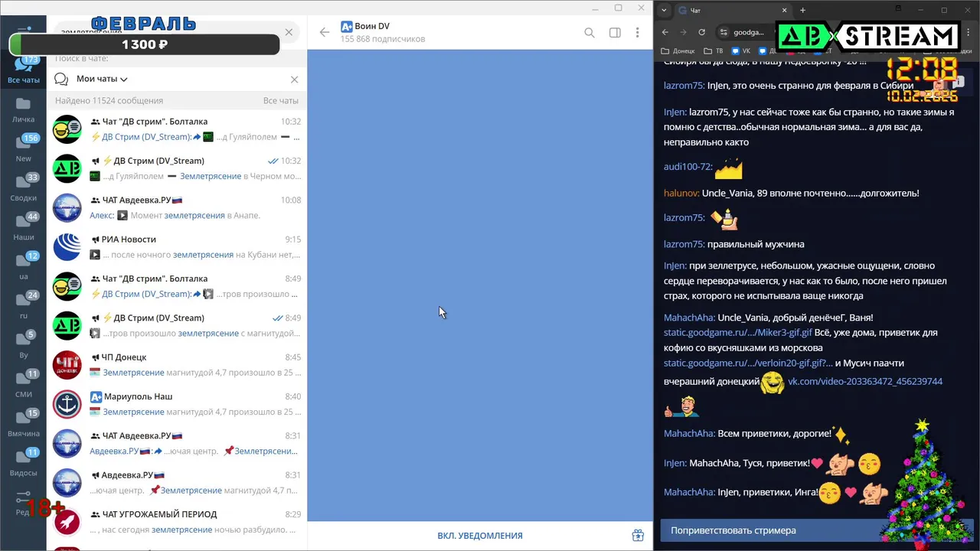Viewport: 980px width, 551px height.
Task: Open the Личка folder in sidebar
Action: pyautogui.click(x=23, y=110)
